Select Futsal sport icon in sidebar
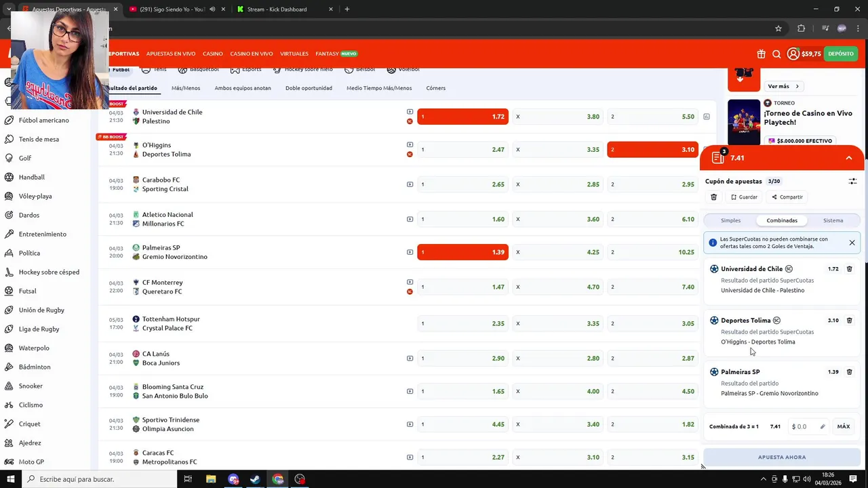This screenshot has height=488, width=868. [x=9, y=291]
